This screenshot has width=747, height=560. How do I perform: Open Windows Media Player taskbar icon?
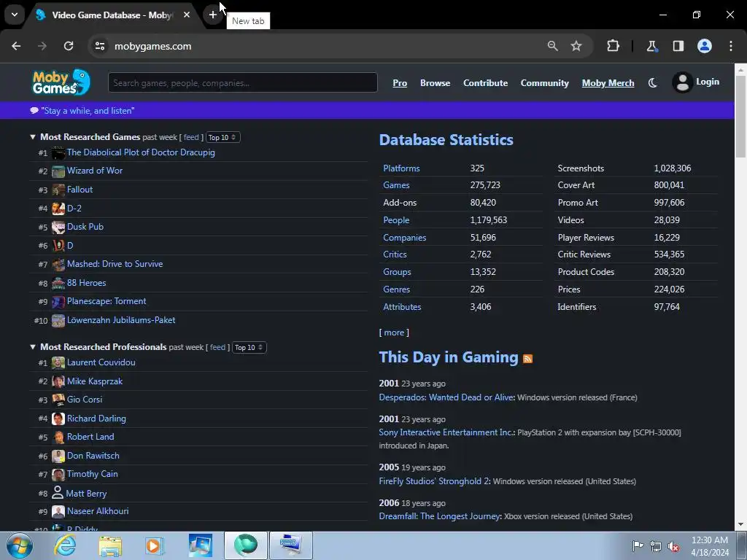[154, 545]
